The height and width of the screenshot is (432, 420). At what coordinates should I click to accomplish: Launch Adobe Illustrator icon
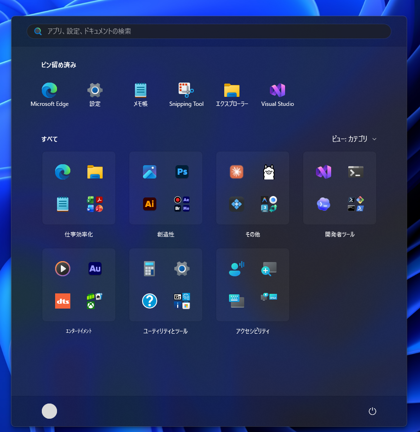(150, 204)
